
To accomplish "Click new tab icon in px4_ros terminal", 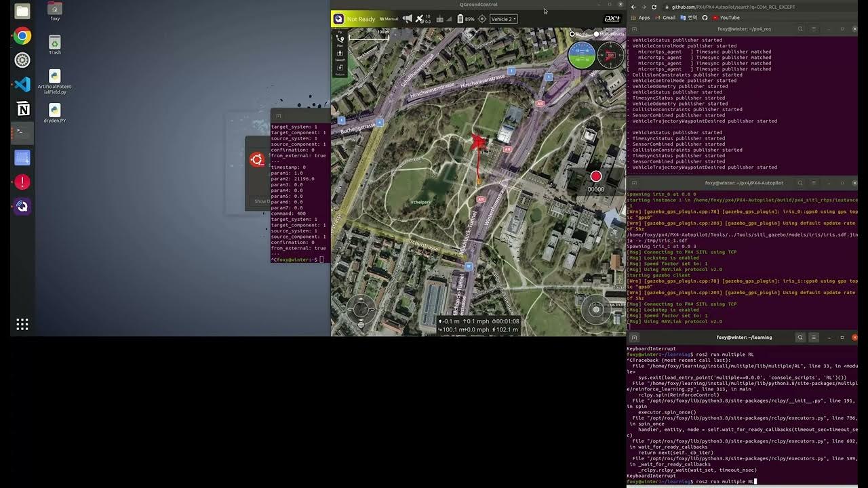I will coord(633,29).
